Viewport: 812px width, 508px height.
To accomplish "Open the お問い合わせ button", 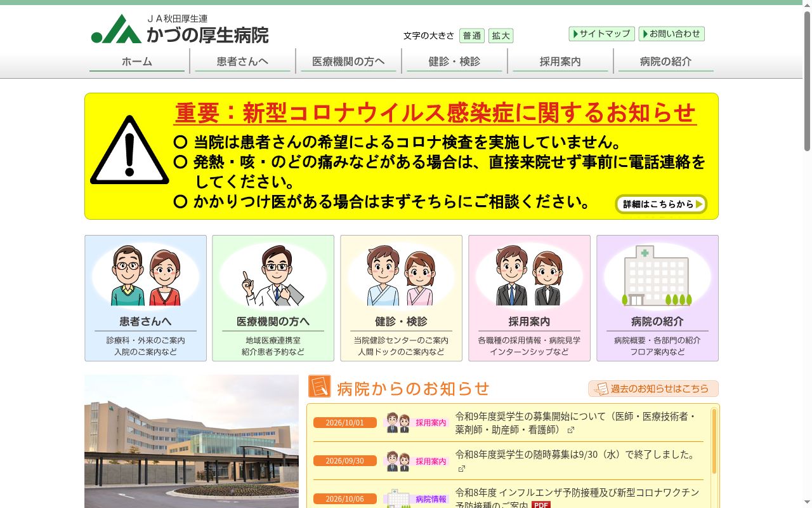I will (672, 34).
